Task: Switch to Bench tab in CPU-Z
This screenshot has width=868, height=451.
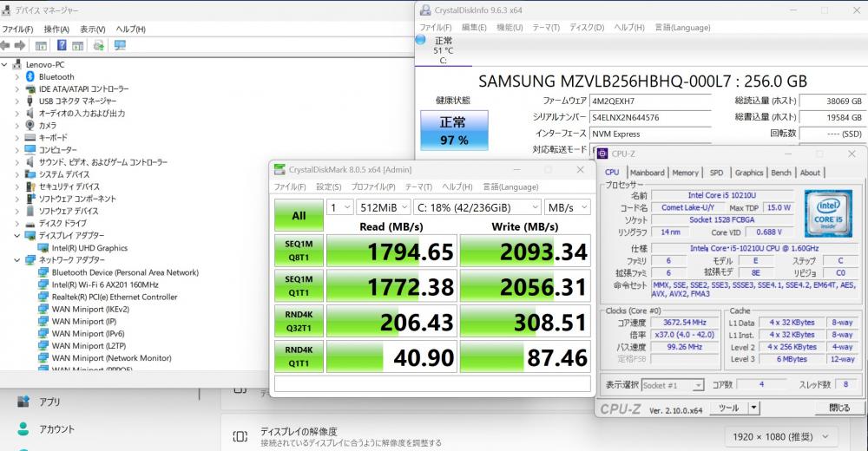Action: coord(781,173)
